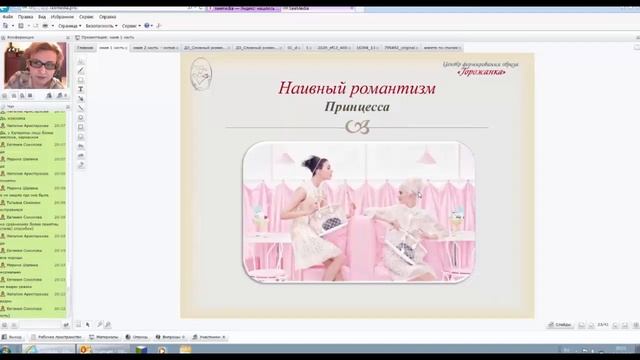Click the undo tool in drawing toolbar

click(81, 146)
